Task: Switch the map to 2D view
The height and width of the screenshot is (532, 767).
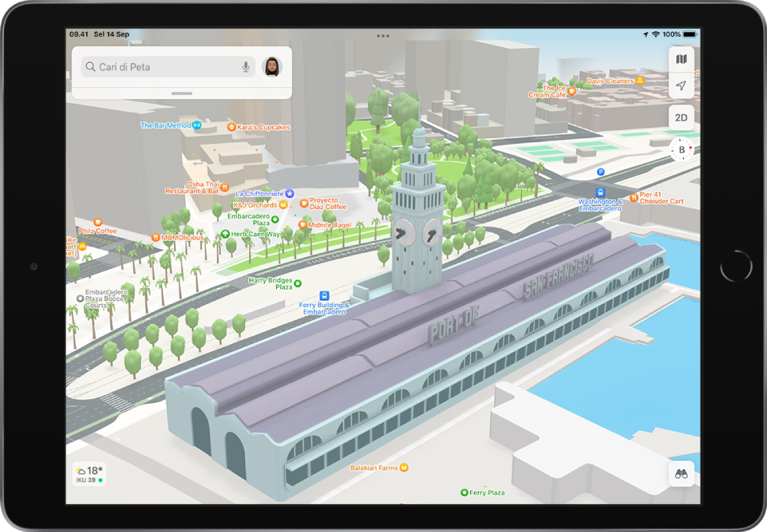Action: [681, 118]
